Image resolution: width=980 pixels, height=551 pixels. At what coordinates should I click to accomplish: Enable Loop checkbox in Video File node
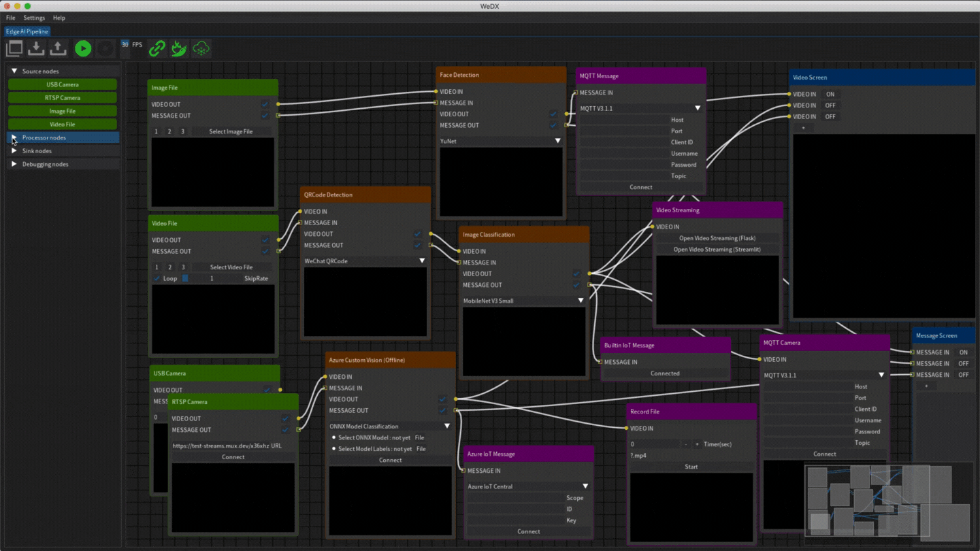point(157,278)
